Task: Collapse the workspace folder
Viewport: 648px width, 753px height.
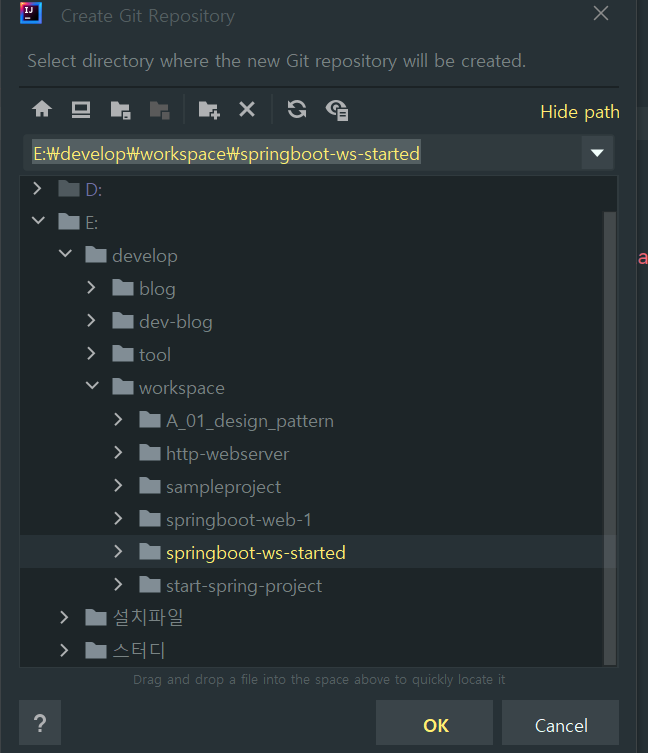Action: (x=92, y=387)
